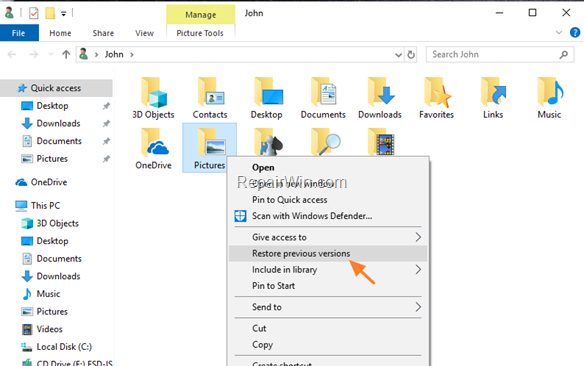Image resolution: width=584 pixels, height=366 pixels.
Task: Expand the ribbon chevron
Action: (559, 33)
